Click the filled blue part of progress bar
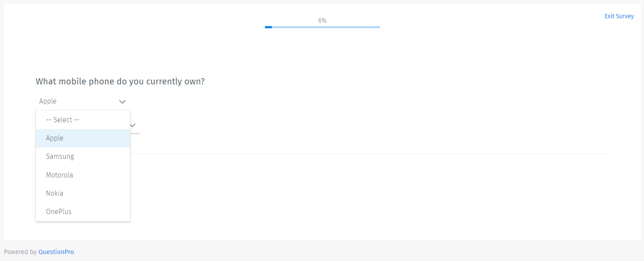Image resolution: width=644 pixels, height=261 pixels. 268,27
